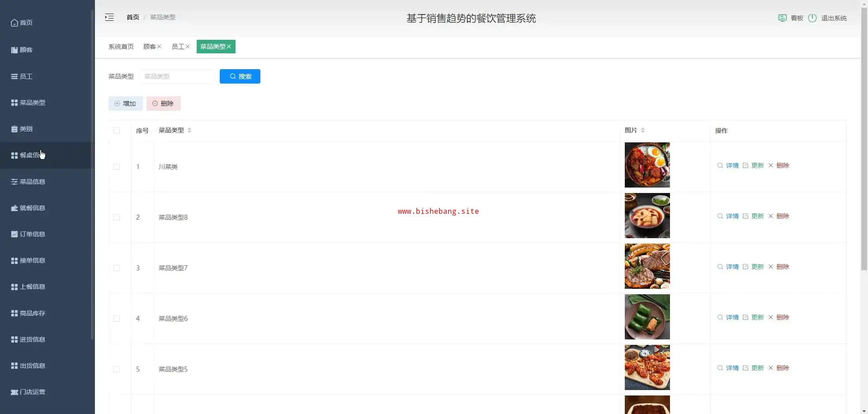Click the 菜品类型 search input field
The width and height of the screenshot is (868, 414).
[177, 76]
